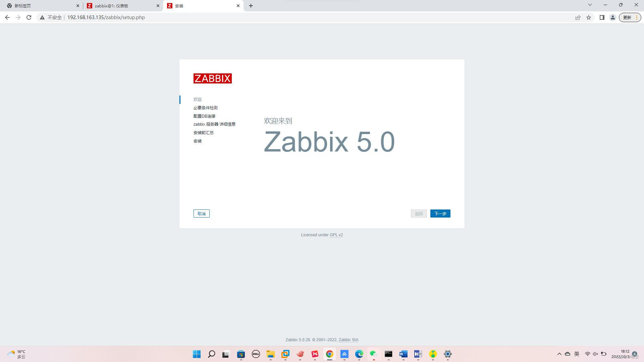Open the GPL v2 license link
644x362 pixels.
[x=336, y=235]
